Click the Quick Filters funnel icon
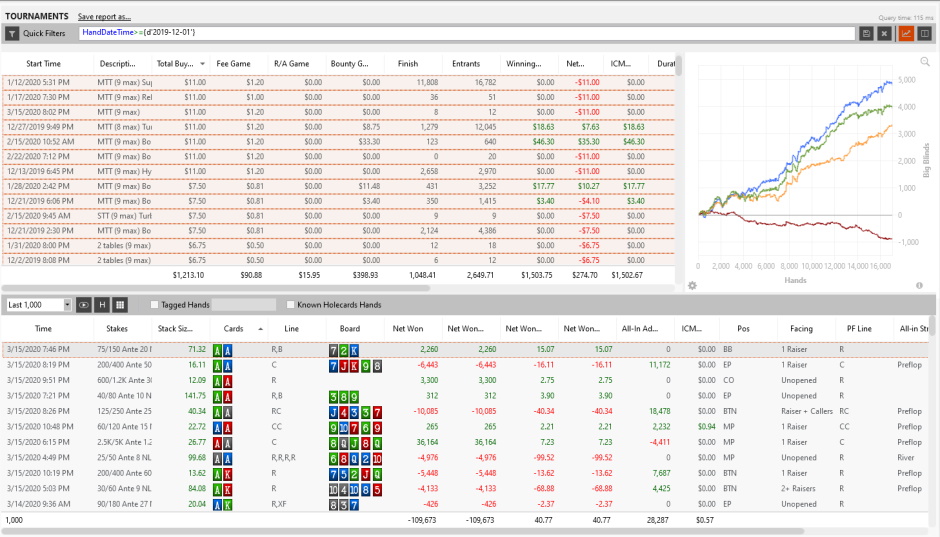Viewport: 940px width, 537px height. (12, 34)
